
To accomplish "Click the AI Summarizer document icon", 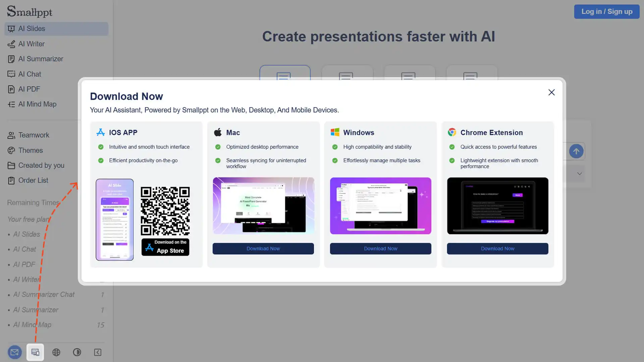I will point(11,59).
